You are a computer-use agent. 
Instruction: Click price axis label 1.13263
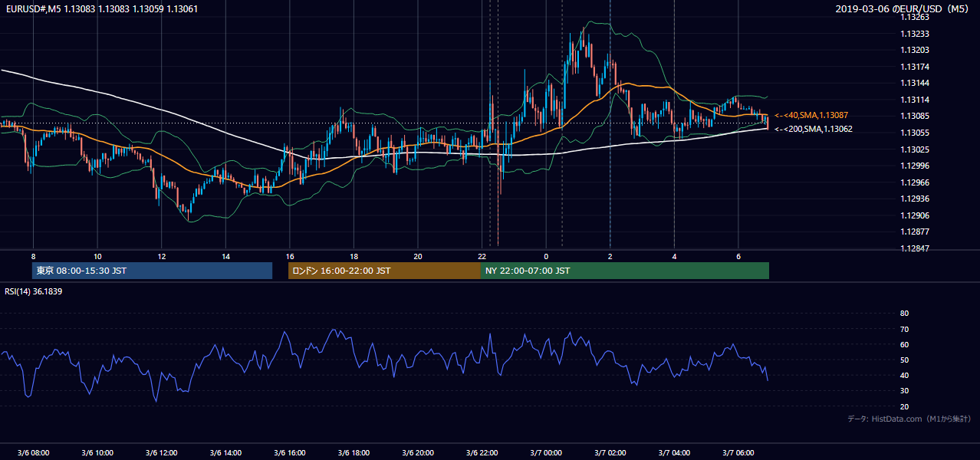pyautogui.click(x=915, y=17)
